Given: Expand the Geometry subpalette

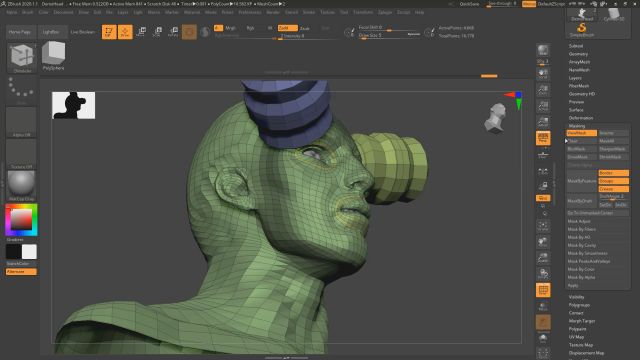Looking at the screenshot, I should 578,54.
